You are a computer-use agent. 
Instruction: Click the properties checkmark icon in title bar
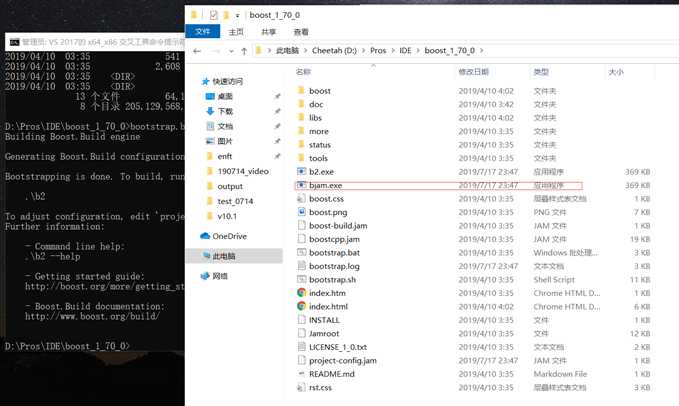point(213,15)
